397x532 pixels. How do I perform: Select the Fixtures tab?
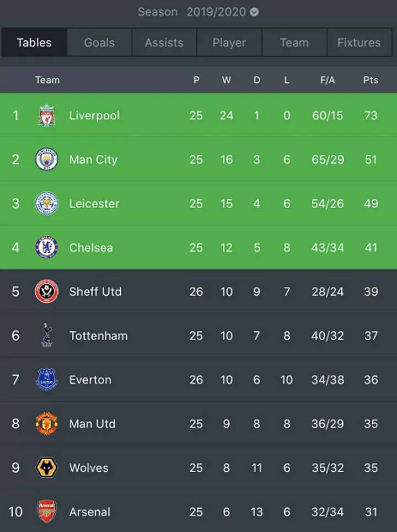pyautogui.click(x=359, y=42)
